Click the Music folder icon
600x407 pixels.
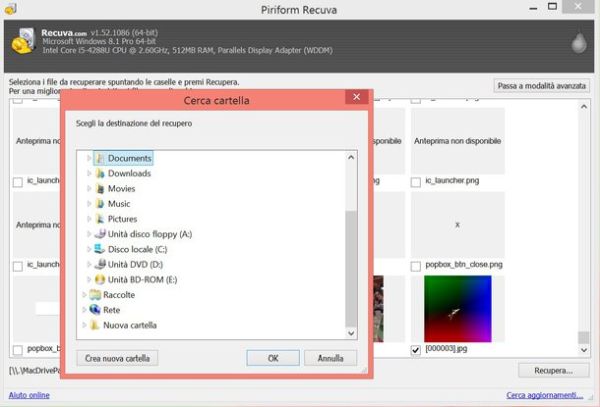pos(100,204)
